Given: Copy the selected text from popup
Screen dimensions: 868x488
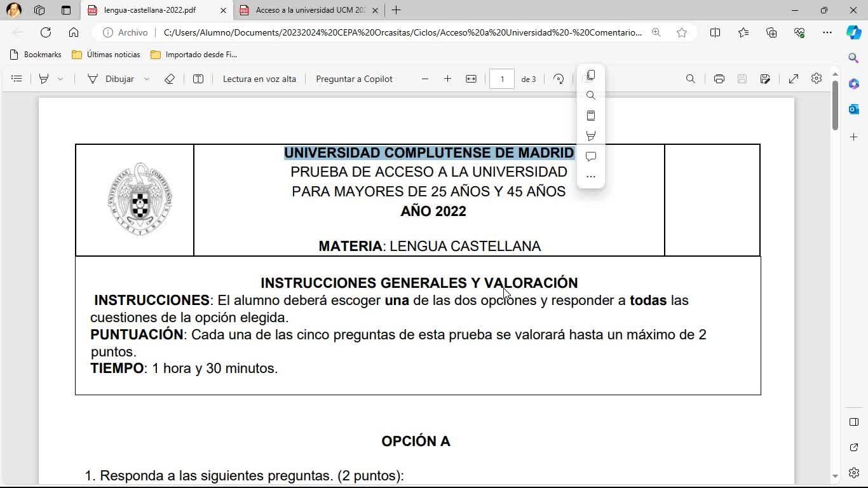Looking at the screenshot, I should pyautogui.click(x=591, y=75).
